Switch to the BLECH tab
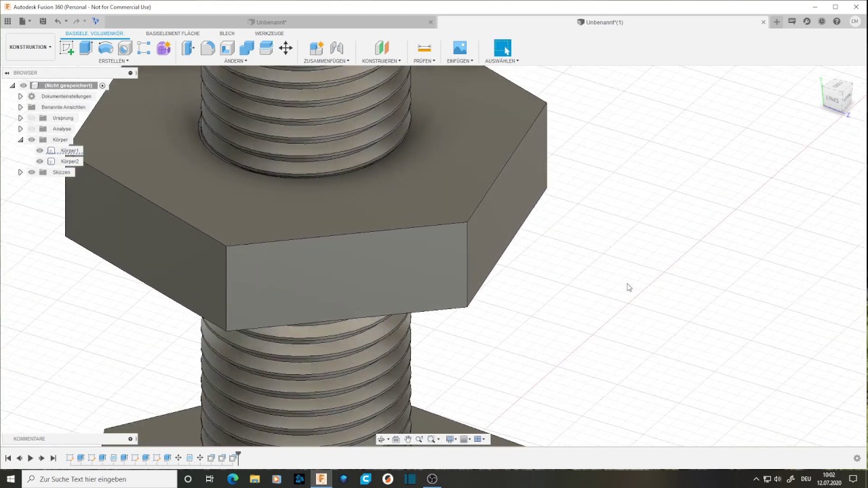 pos(227,33)
